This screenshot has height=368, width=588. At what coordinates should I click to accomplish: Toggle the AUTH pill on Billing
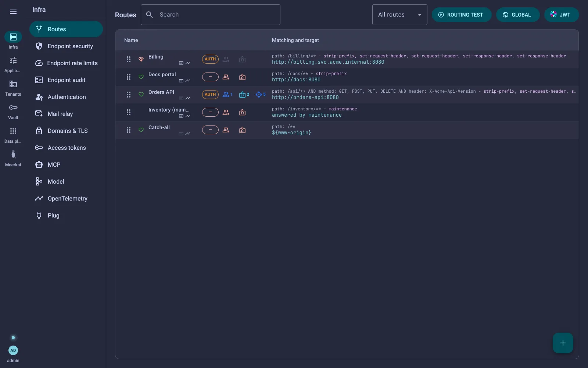(x=210, y=59)
